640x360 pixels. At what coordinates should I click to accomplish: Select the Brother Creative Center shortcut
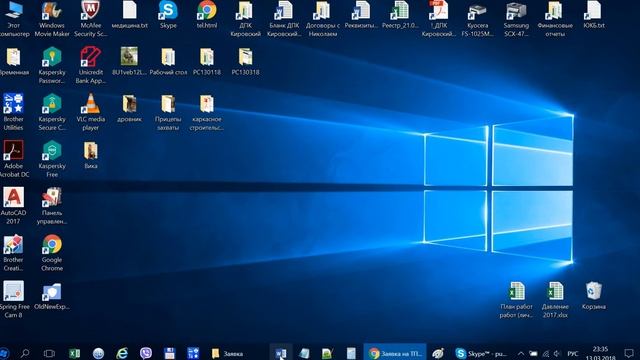(x=13, y=253)
